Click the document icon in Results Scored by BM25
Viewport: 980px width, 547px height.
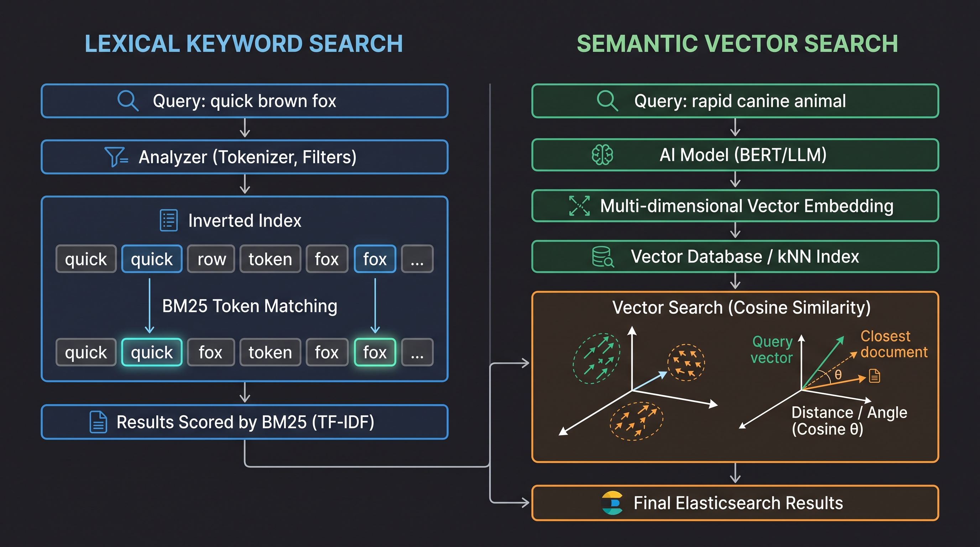98,422
